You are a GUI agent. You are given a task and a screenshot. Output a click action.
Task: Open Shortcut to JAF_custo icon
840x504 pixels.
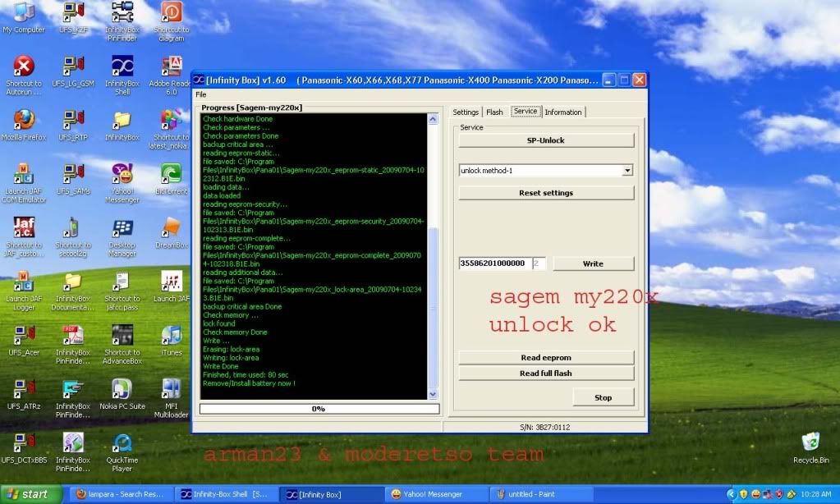(x=24, y=238)
